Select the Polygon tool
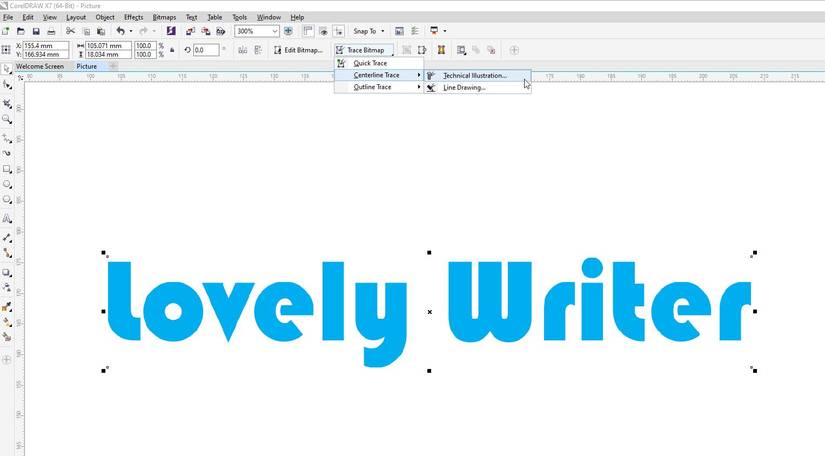 point(7,200)
